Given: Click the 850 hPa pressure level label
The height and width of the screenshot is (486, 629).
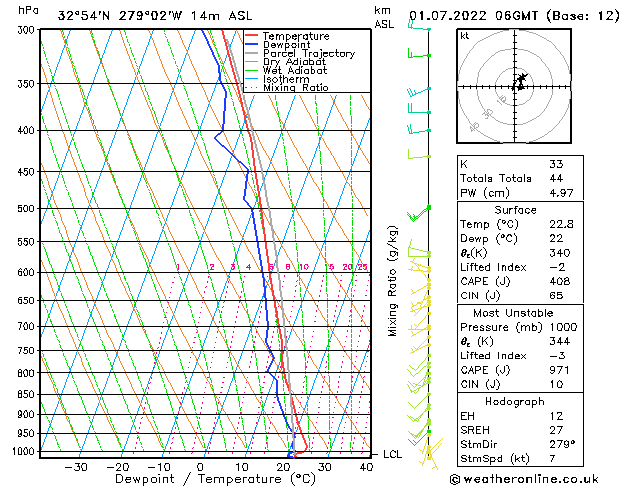Looking at the screenshot, I should pos(28,395).
